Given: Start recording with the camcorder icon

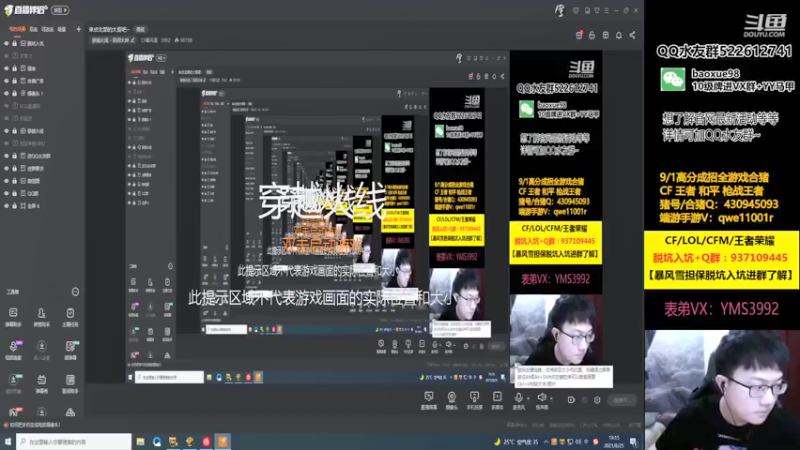Looking at the screenshot, I should click(x=571, y=400).
